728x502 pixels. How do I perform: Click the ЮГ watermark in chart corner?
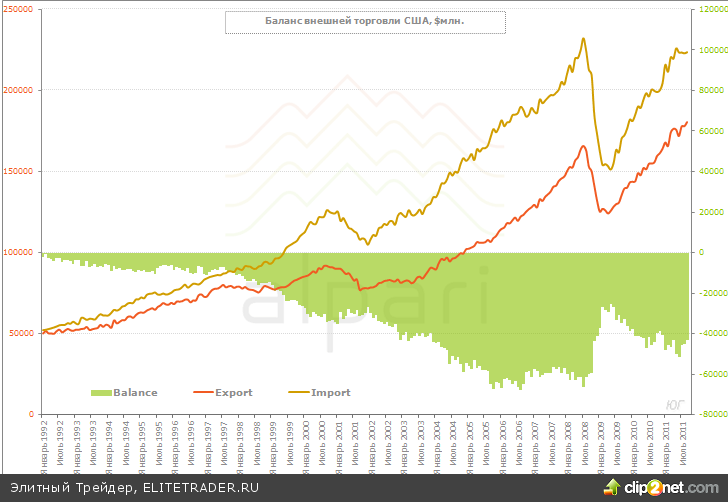pyautogui.click(x=674, y=403)
